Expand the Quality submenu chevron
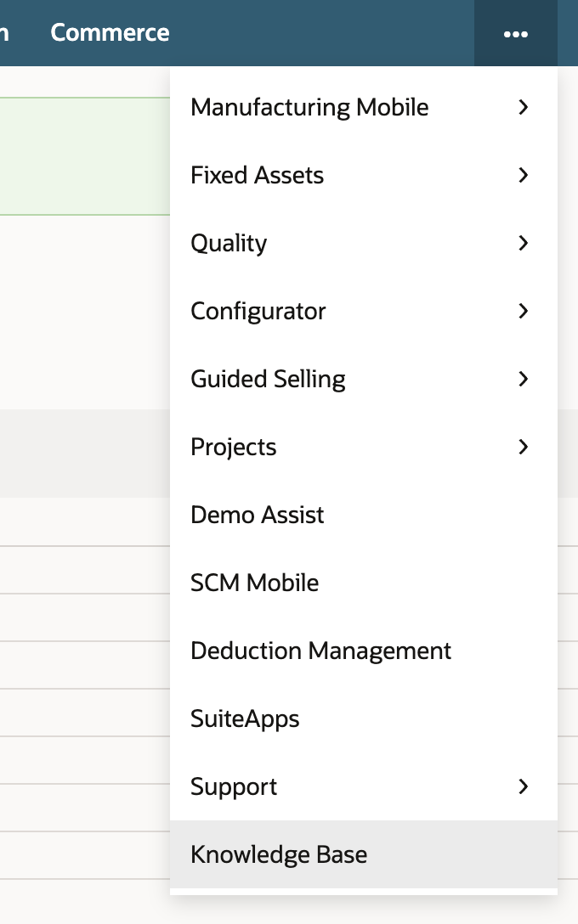 pos(523,243)
